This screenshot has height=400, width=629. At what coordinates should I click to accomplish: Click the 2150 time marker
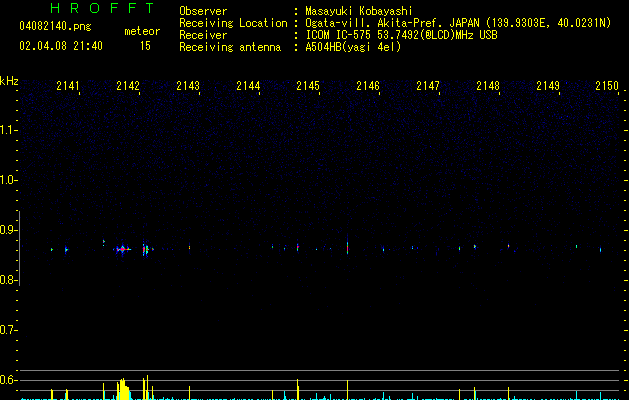(x=607, y=85)
